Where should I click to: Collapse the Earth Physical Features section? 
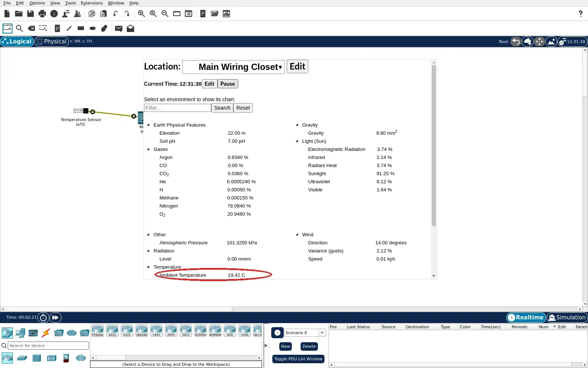(148, 125)
